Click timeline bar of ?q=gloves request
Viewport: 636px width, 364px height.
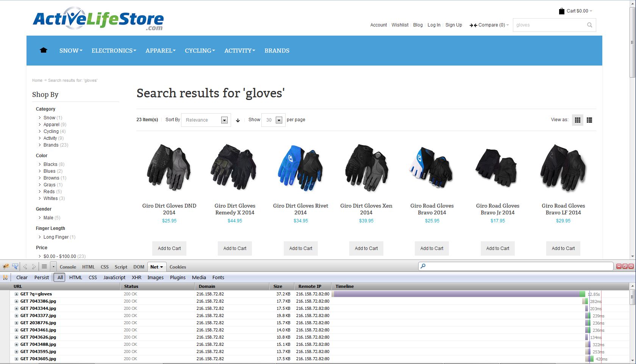point(459,294)
